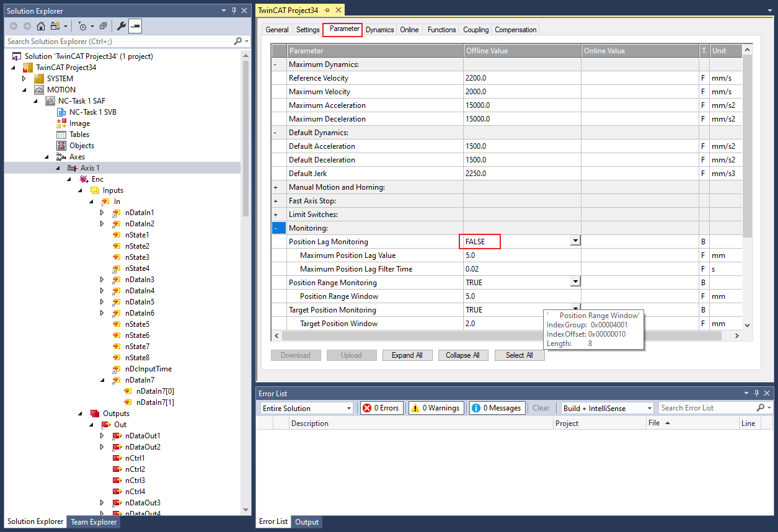Open the Team Explorer tab
Screen dimensions: 778x532
[x=93, y=522]
